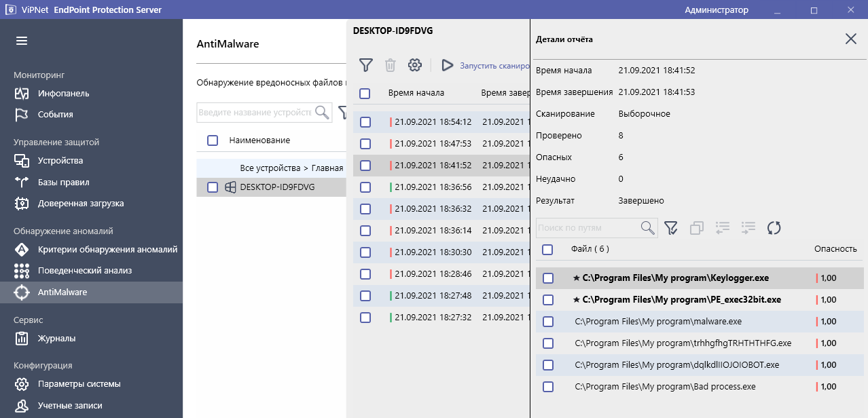
Task: Toggle checkbox for scan 21.09.2021 18:47:53
Action: click(365, 143)
